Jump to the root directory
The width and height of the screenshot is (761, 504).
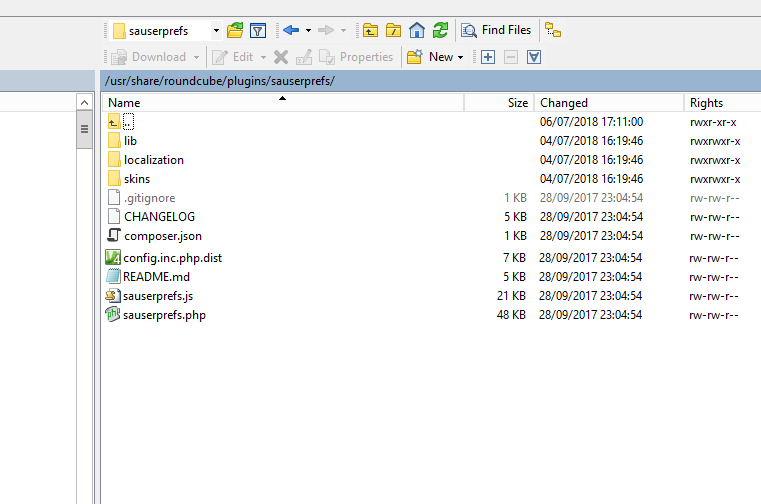[x=393, y=30]
